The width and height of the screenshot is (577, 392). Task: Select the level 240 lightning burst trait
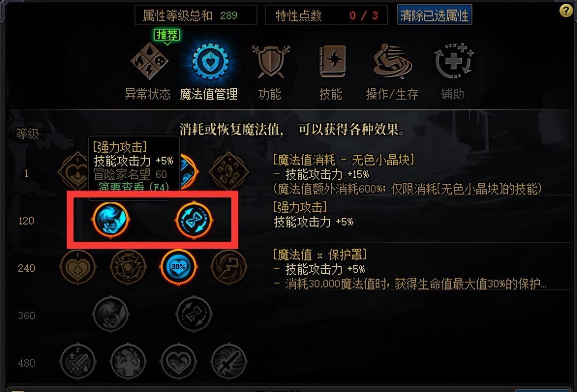(128, 267)
